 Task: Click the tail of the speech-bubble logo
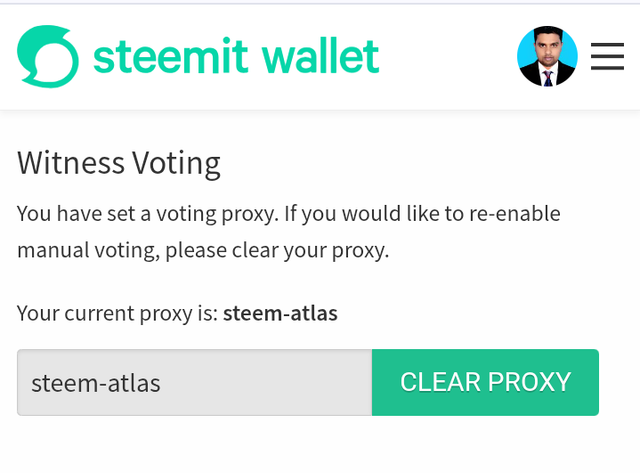(29, 77)
